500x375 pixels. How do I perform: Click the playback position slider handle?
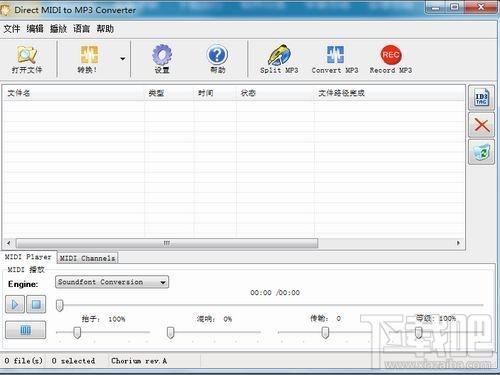coord(60,305)
